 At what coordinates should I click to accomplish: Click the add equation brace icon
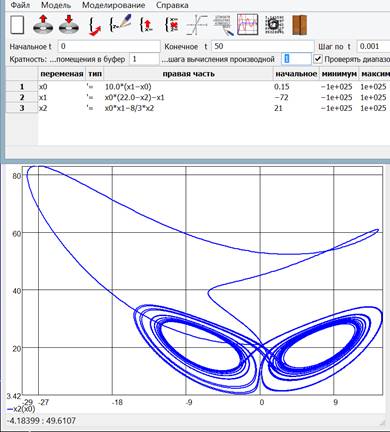(95, 25)
